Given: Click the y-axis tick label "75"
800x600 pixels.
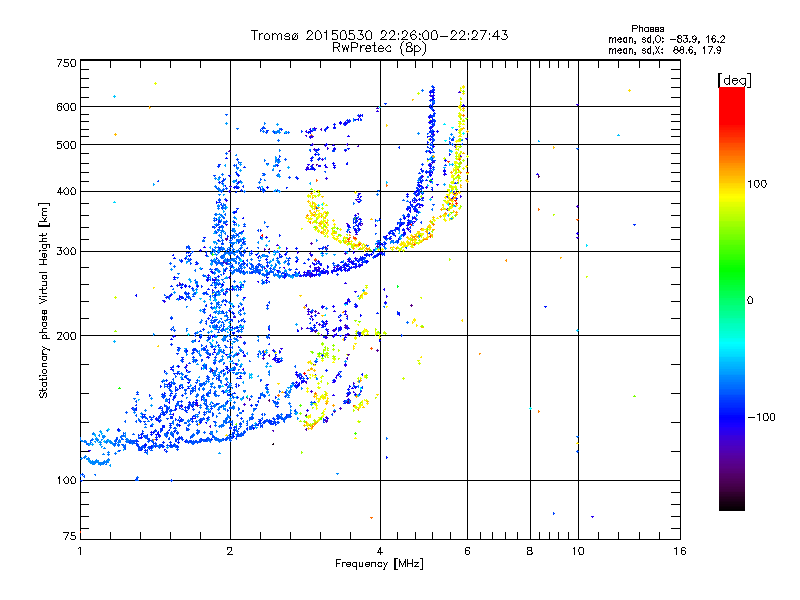Looking at the screenshot, I should (x=70, y=536).
